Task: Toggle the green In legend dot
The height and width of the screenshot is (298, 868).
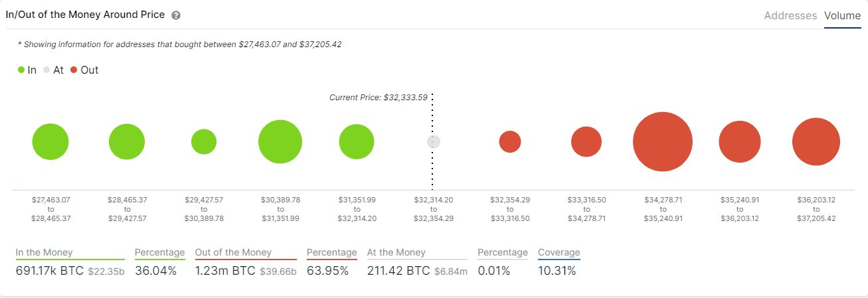Action: (22, 70)
